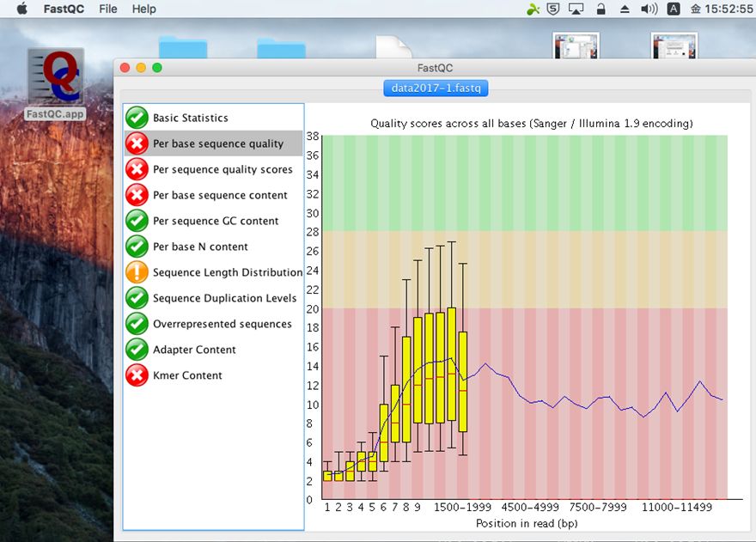This screenshot has height=542, width=756.
Task: Click the 'Position in read (bp)' axis label
Action: point(527,523)
